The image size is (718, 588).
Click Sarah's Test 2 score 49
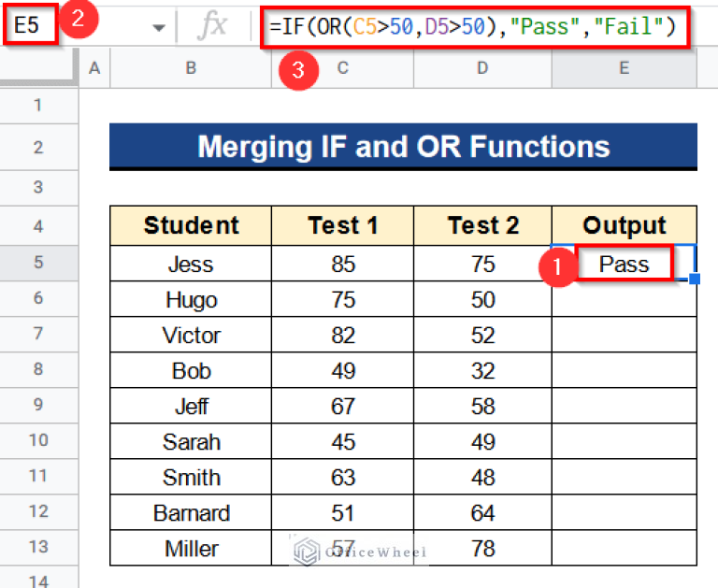point(483,441)
